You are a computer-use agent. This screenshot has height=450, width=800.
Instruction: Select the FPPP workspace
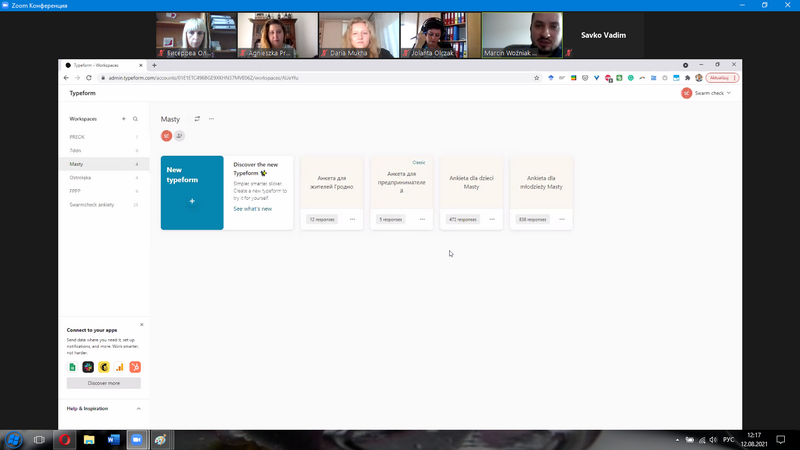(104, 191)
